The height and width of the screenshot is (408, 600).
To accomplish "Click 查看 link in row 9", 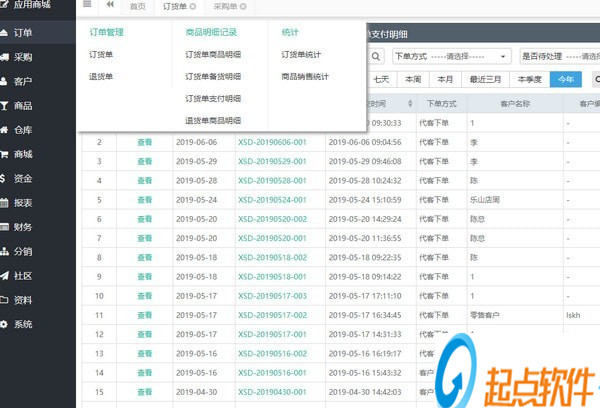I will 145,277.
